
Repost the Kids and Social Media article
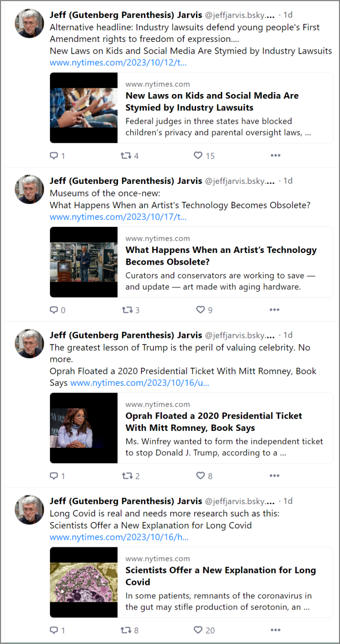pyautogui.click(x=126, y=156)
